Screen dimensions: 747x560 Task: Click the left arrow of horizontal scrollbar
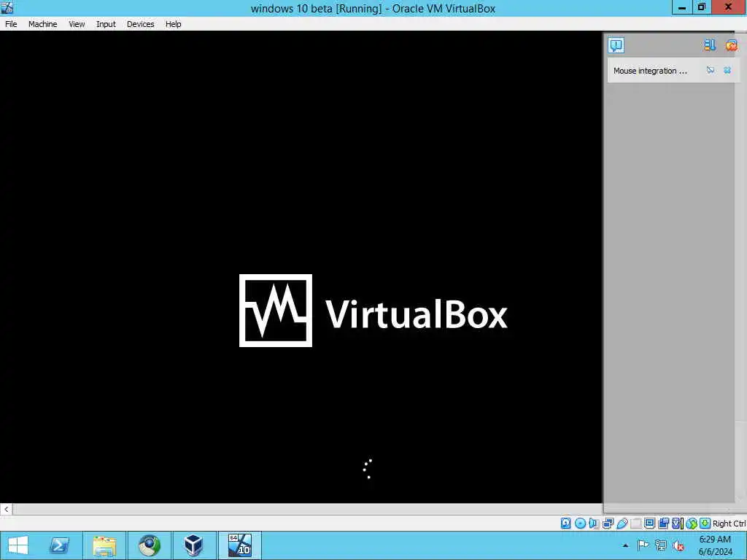(x=6, y=509)
